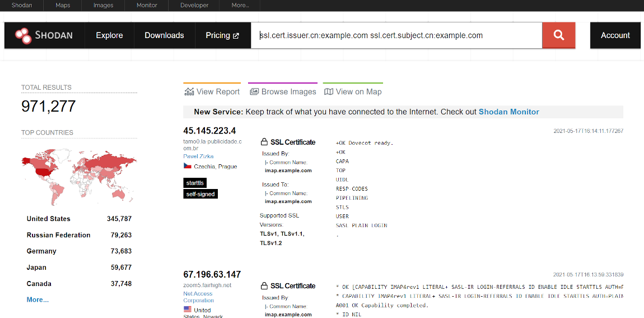Show more countries via More... link
The image size is (644, 318).
tap(38, 300)
